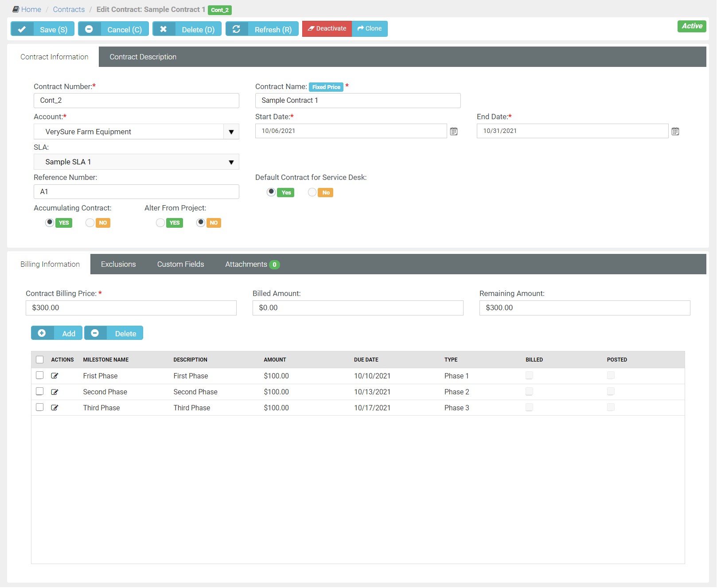Viewport: 717px width, 588px height.
Task: Click the Contract Billing Price field
Action: pyautogui.click(x=131, y=308)
